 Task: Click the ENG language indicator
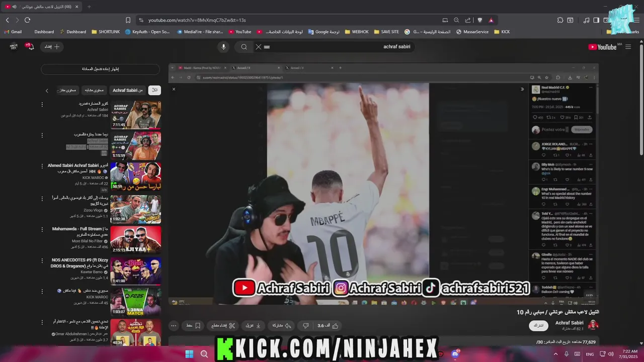(x=590, y=354)
